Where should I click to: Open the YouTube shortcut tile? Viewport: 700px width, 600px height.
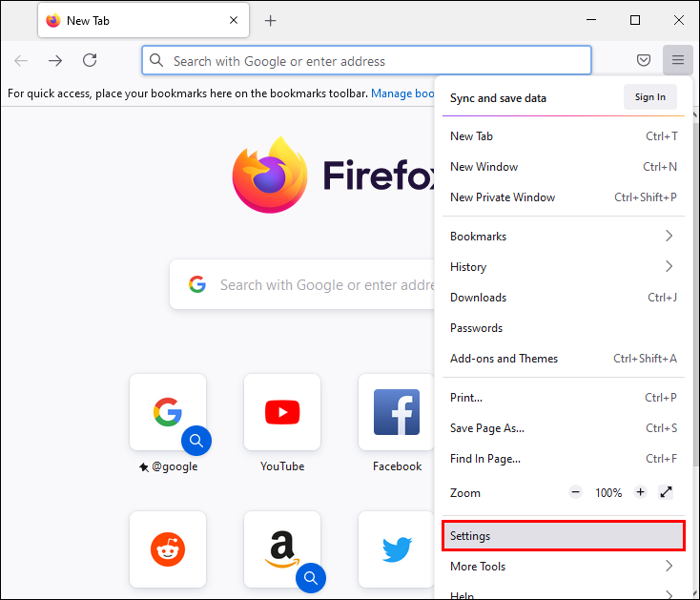click(282, 412)
